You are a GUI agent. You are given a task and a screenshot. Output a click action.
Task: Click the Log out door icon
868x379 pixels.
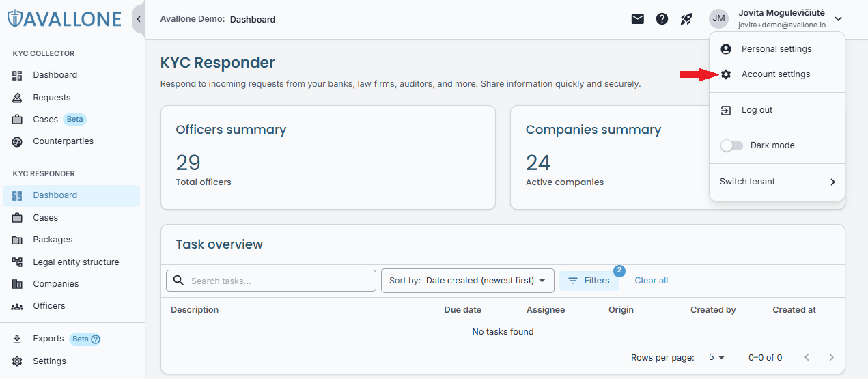click(x=726, y=110)
